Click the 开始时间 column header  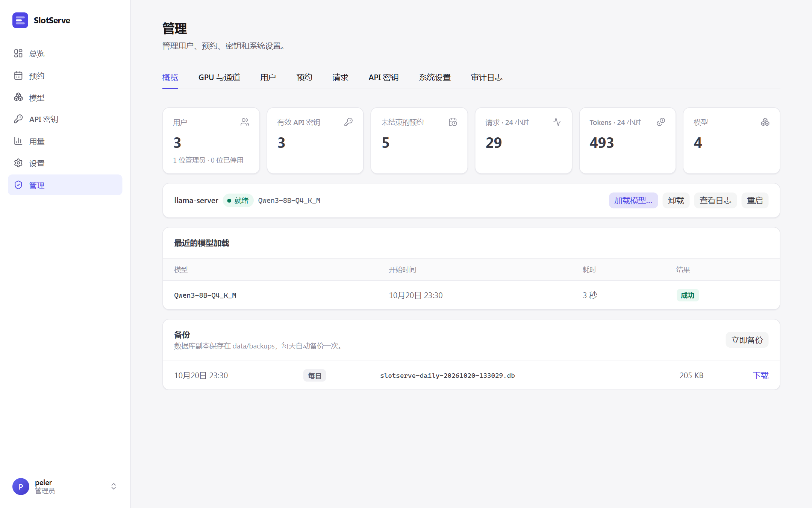pos(402,270)
